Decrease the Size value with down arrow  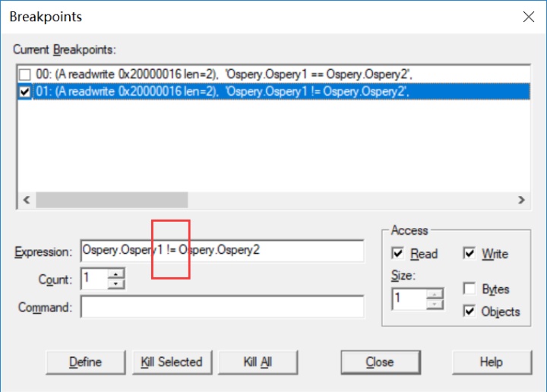pos(435,304)
